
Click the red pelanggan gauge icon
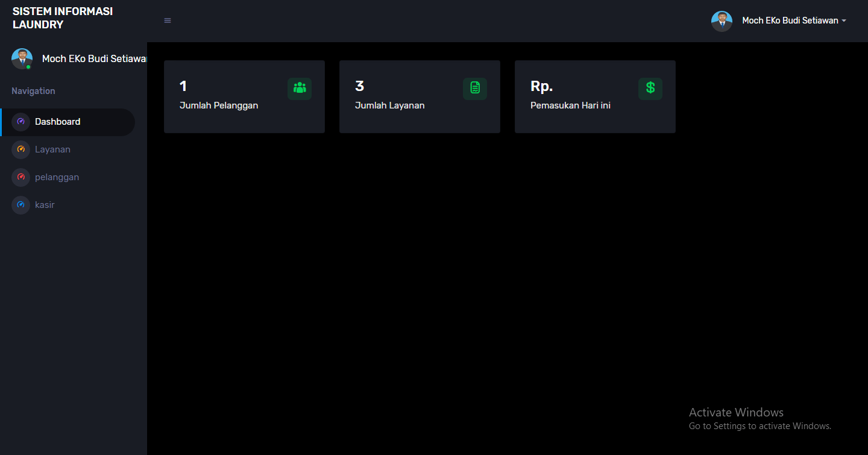tap(20, 177)
